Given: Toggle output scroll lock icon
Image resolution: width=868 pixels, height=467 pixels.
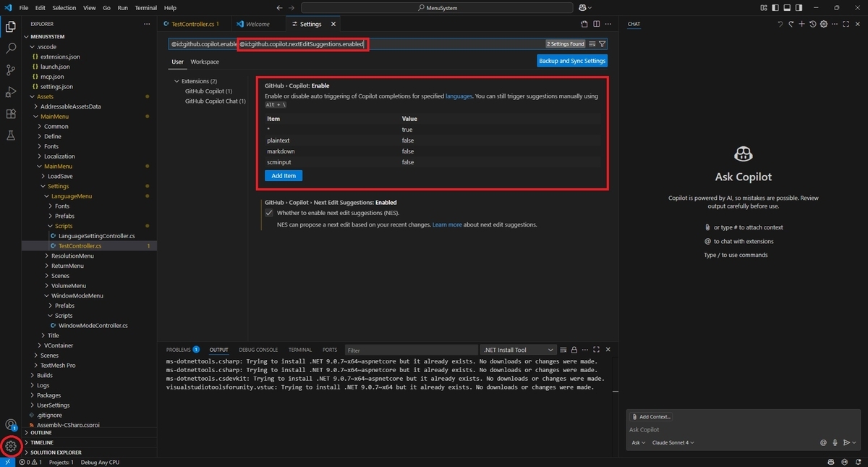Looking at the screenshot, I should pyautogui.click(x=574, y=350).
